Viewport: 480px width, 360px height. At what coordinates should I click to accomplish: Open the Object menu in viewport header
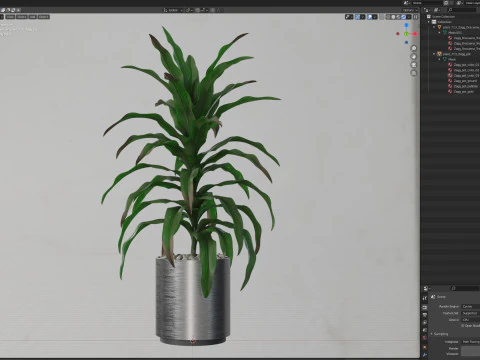tap(43, 17)
